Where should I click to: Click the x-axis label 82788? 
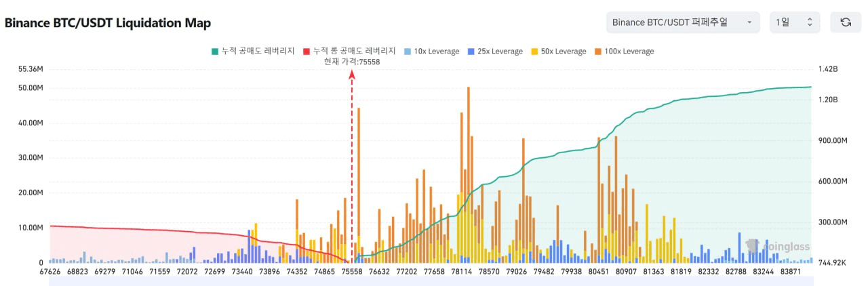pyautogui.click(x=737, y=271)
